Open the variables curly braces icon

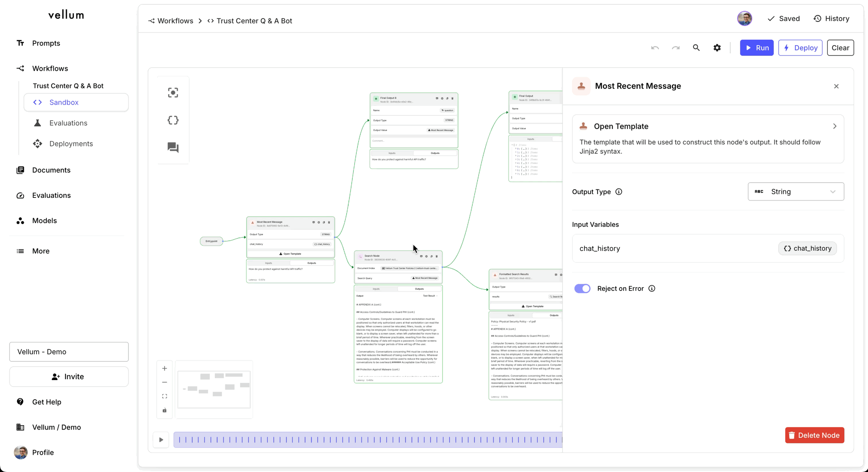point(173,120)
